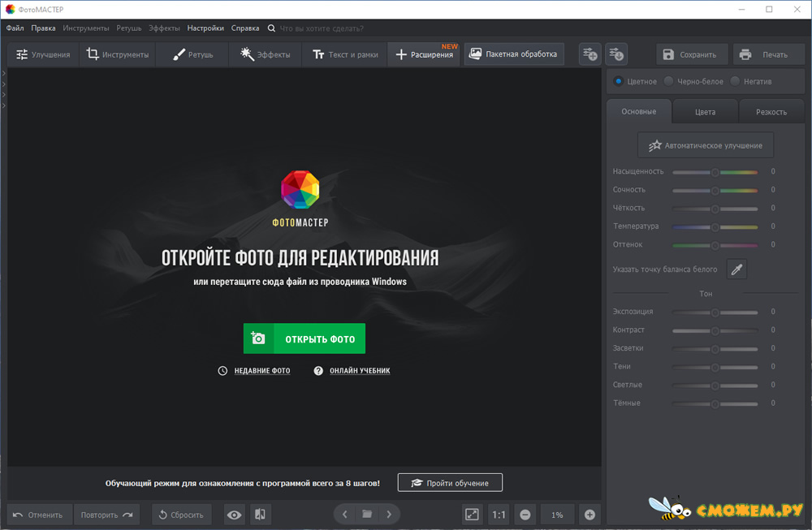Switch to the Резкость tab
Screen dimensions: 812x530
[771, 112]
